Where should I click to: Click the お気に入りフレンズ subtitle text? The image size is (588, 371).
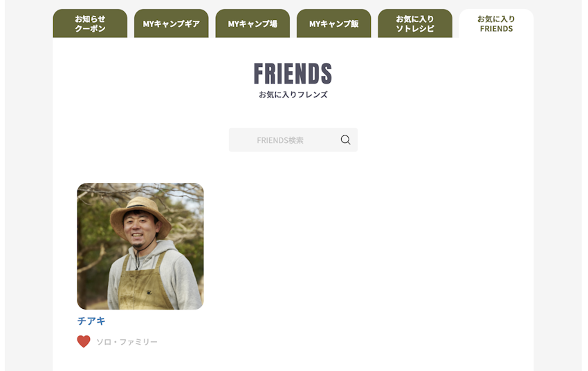coord(293,95)
